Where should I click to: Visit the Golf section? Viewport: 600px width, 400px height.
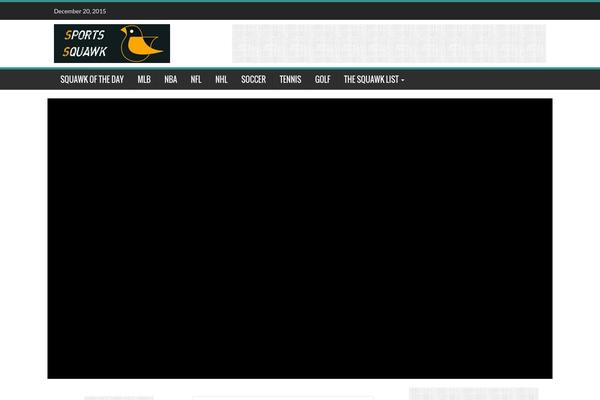[x=322, y=80]
